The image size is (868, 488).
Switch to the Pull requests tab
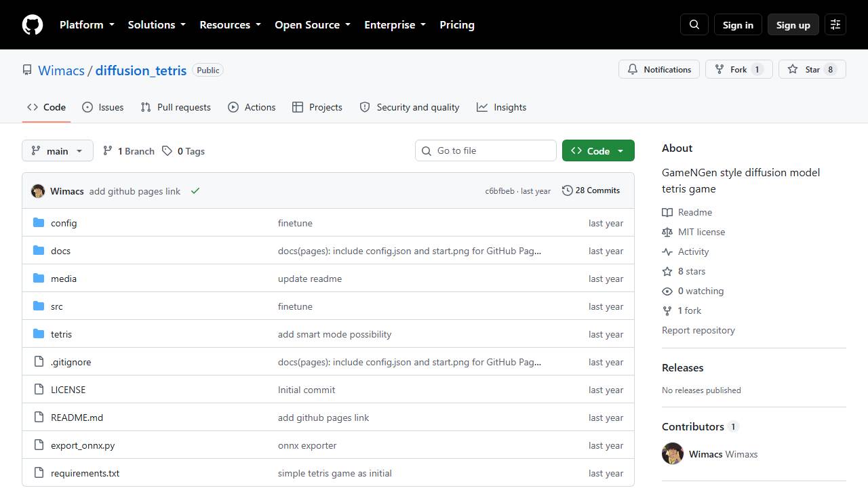(176, 107)
